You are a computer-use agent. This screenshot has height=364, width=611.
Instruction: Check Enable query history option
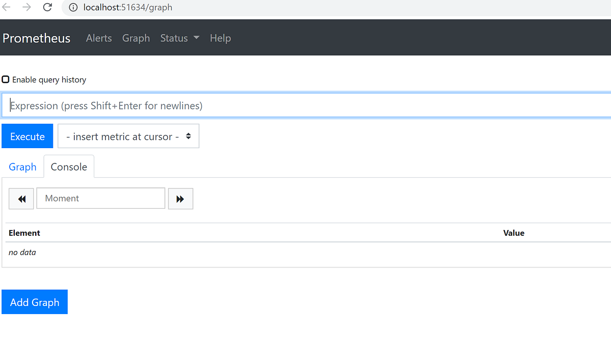[5, 79]
